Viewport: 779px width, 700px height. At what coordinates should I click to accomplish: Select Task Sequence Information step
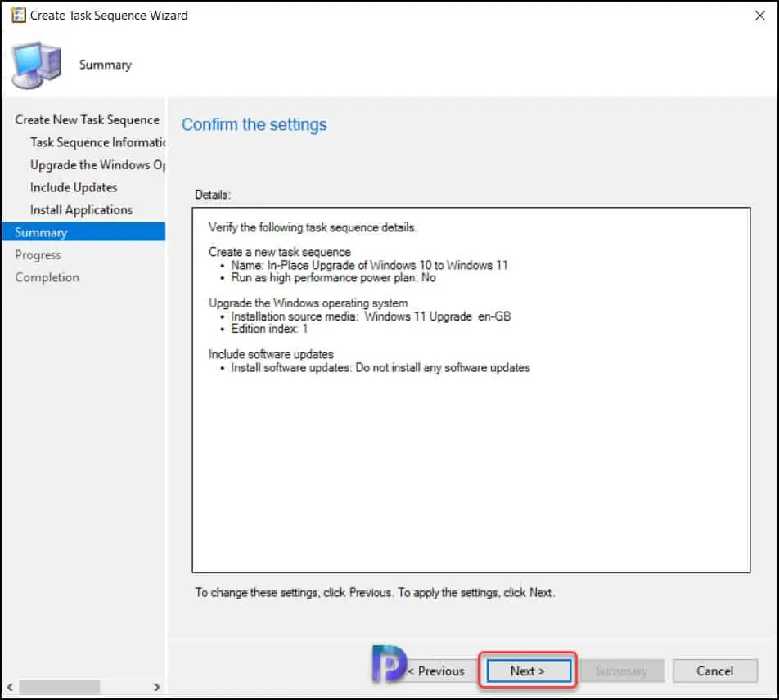(x=98, y=142)
